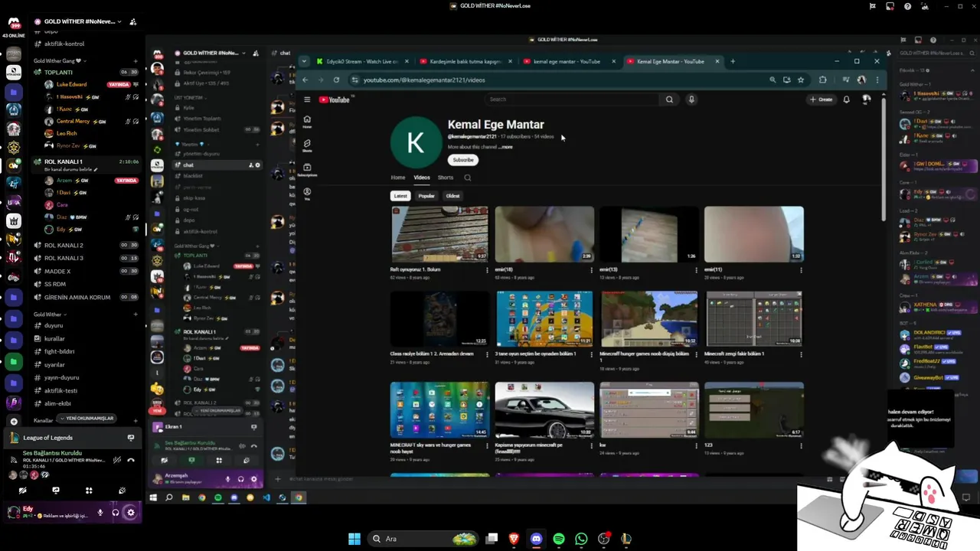Collapse Gold Wither Gang category
Viewport: 980px width, 551px height.
[x=60, y=60]
